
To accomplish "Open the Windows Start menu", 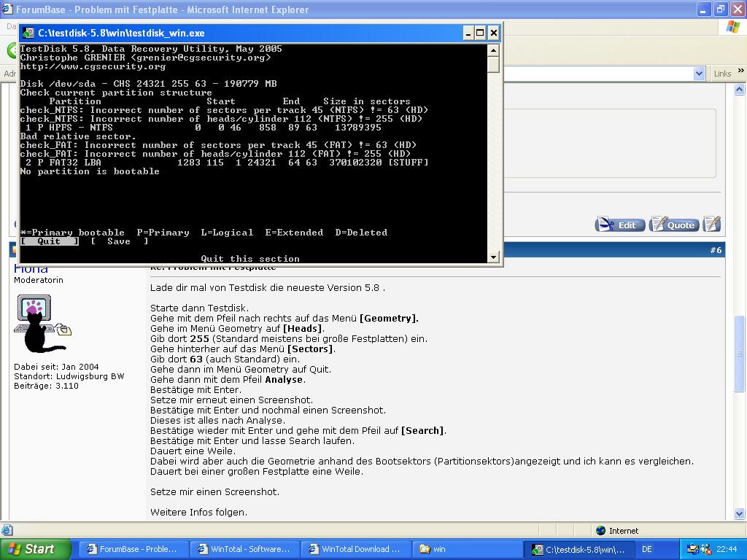I will (35, 549).
